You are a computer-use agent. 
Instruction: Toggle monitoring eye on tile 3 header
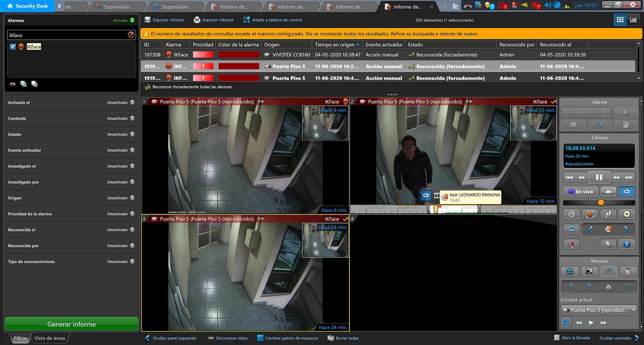[261, 219]
